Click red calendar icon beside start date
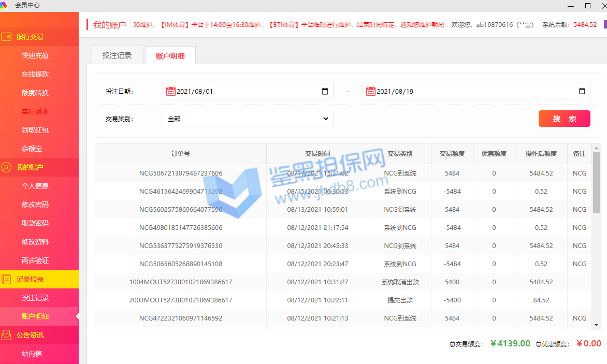This screenshot has width=607, height=364. tap(170, 91)
